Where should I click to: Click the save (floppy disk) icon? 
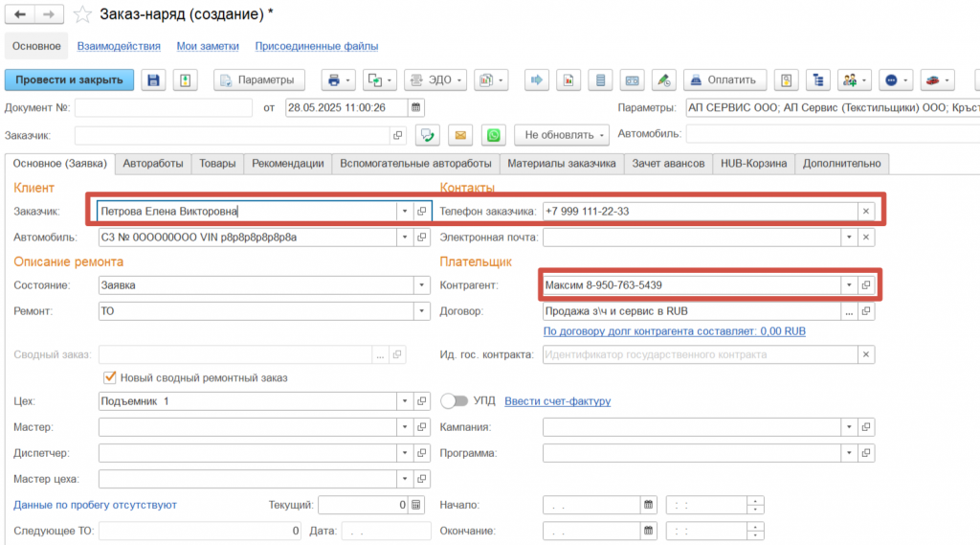tap(153, 79)
